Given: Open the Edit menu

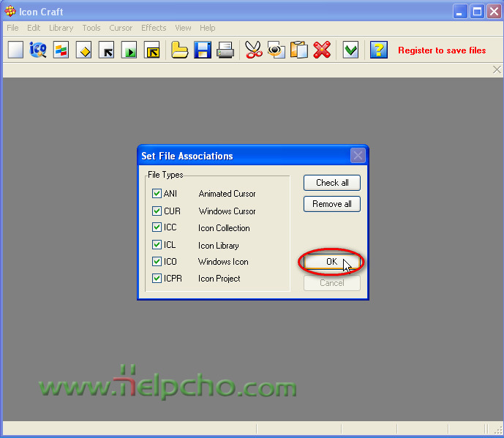Looking at the screenshot, I should 34,28.
